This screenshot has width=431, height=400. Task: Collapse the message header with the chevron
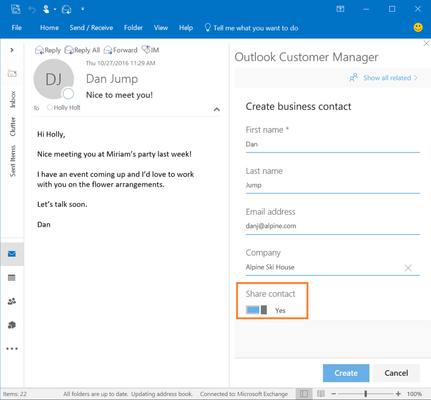tap(217, 109)
